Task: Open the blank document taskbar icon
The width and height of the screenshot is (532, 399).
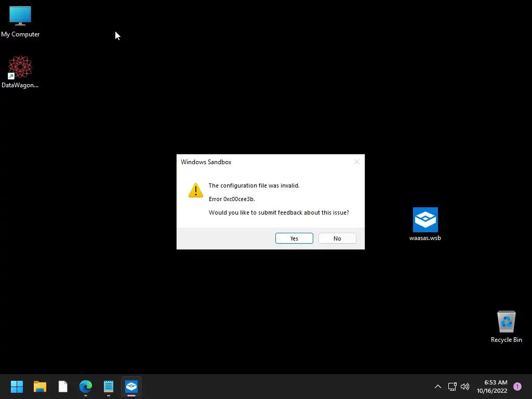Action: coord(63,387)
